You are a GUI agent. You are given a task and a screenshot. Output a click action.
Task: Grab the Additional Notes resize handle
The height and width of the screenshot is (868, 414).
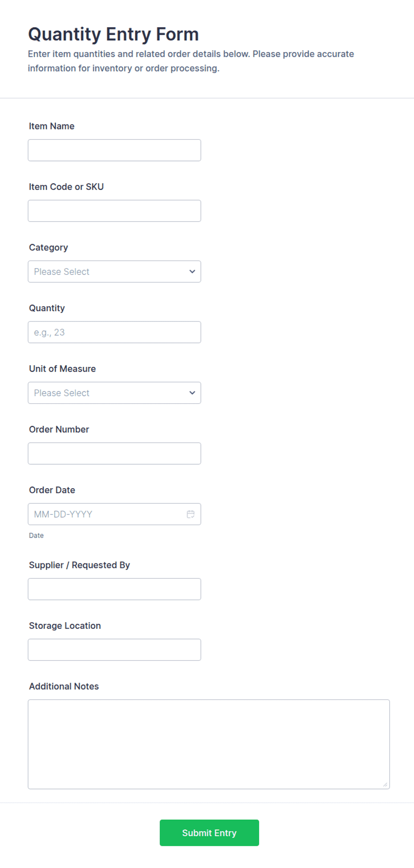click(385, 784)
